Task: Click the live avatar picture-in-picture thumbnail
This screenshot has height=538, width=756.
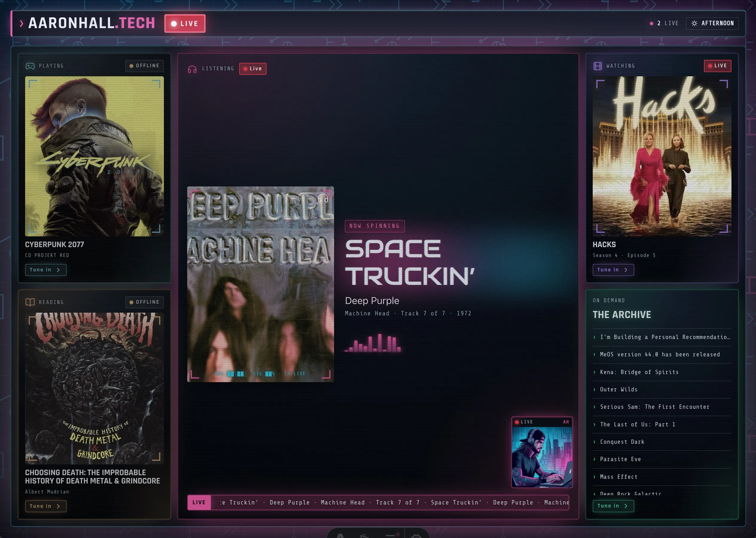Action: click(542, 452)
